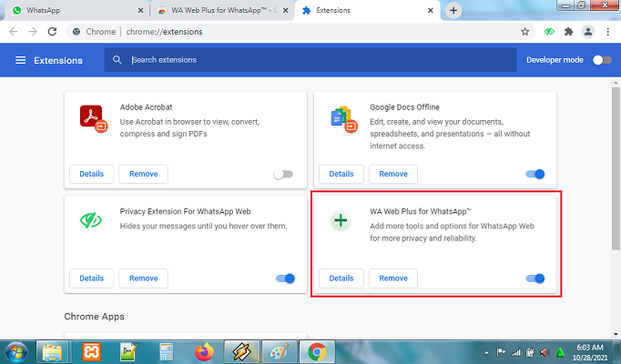621x364 pixels.
Task: Click the page vertical scrollbar thumb
Action: (x=616, y=168)
